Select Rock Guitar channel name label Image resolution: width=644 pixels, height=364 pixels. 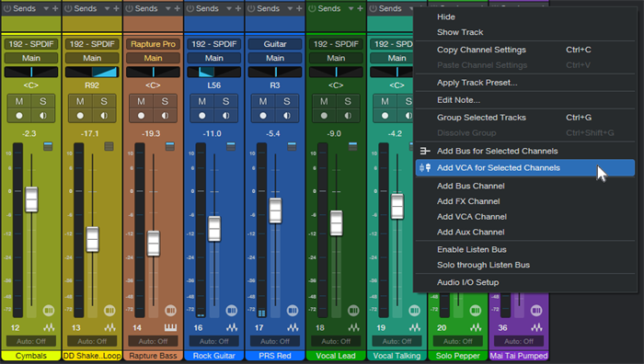tap(214, 356)
